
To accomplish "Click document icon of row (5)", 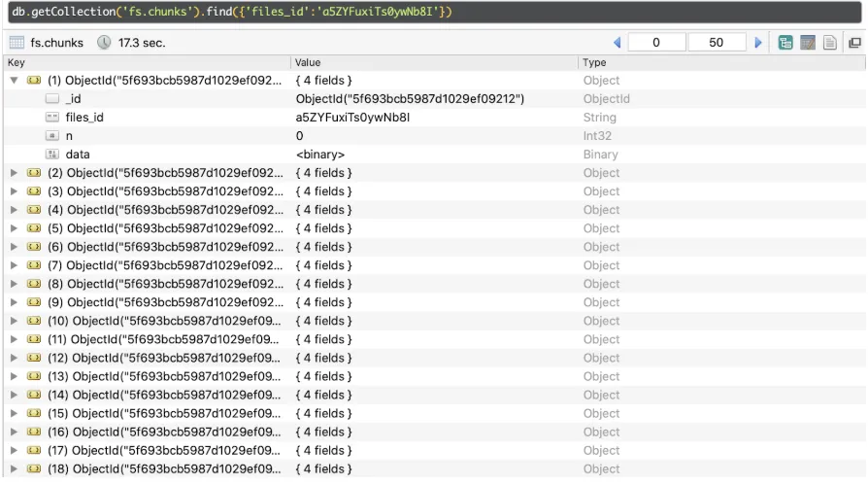I will [x=34, y=228].
